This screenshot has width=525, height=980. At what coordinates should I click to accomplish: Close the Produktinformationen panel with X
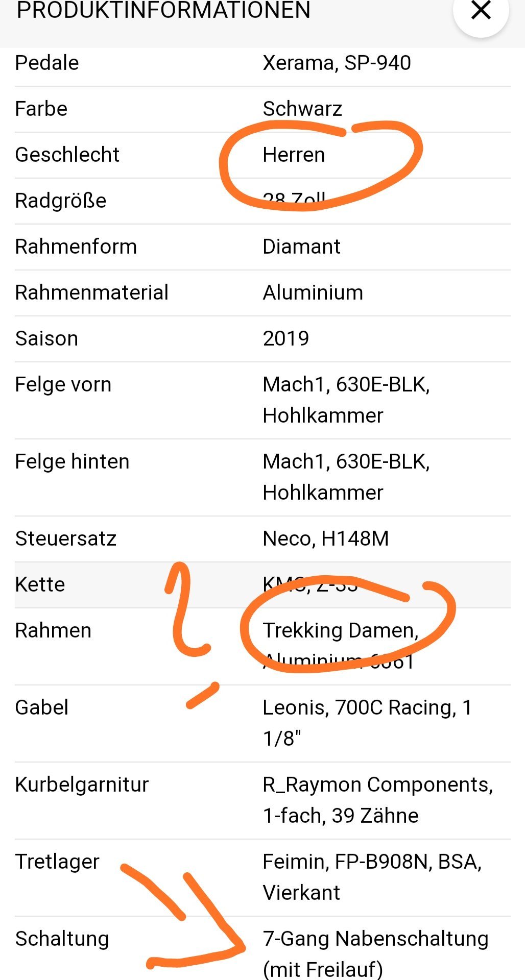(481, 11)
